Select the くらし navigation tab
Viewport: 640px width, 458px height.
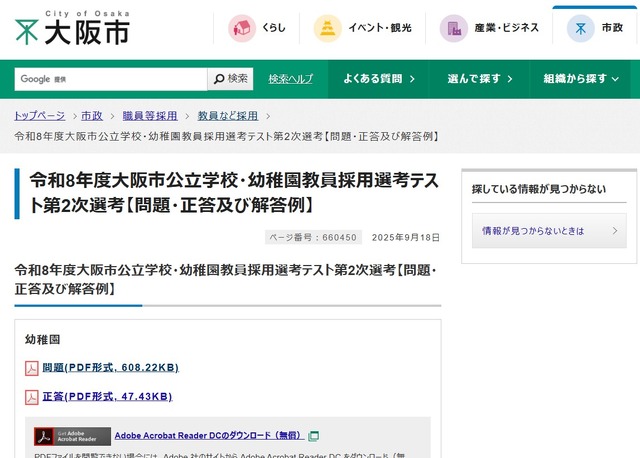(x=256, y=28)
